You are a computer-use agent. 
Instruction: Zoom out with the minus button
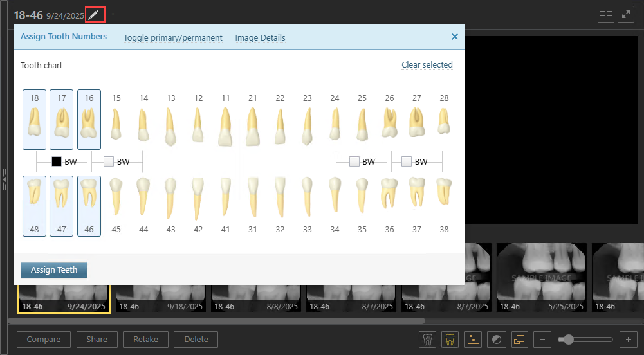tap(542, 339)
